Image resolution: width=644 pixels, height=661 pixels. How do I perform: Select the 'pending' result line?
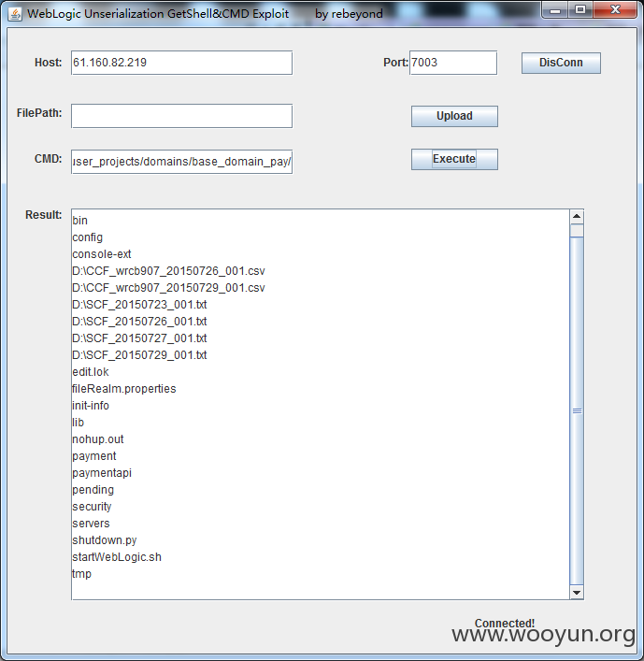pos(93,490)
